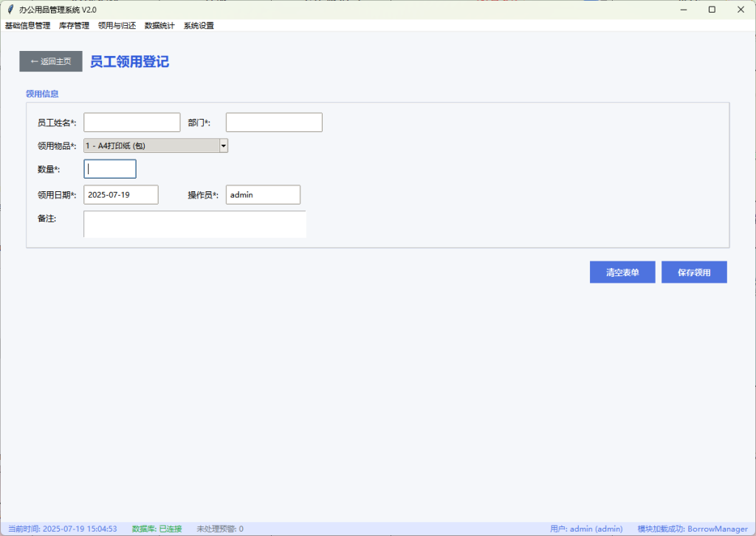Viewport: 756px width, 536px height.
Task: Click the 返回主页 back button
Action: tap(51, 61)
